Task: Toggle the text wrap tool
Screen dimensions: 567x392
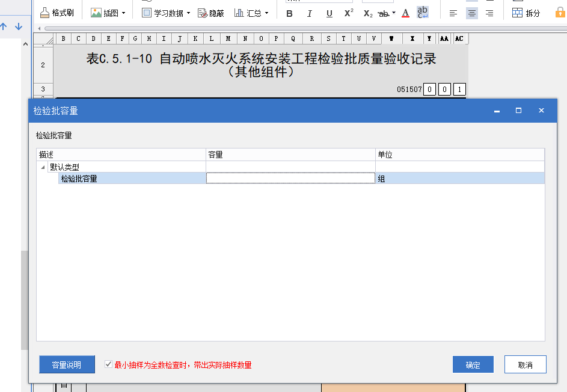Action: pos(422,13)
